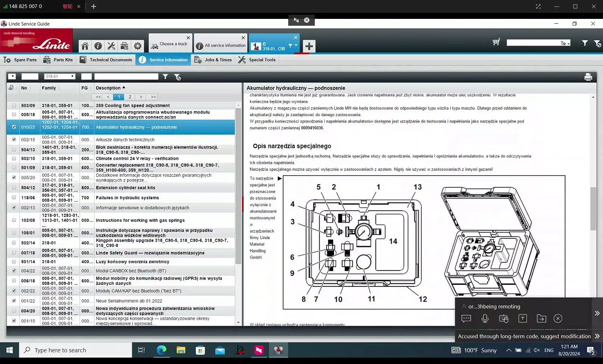Open the search type dropdown in top search box
Viewport: 603px width, 364px height.
(565, 43)
